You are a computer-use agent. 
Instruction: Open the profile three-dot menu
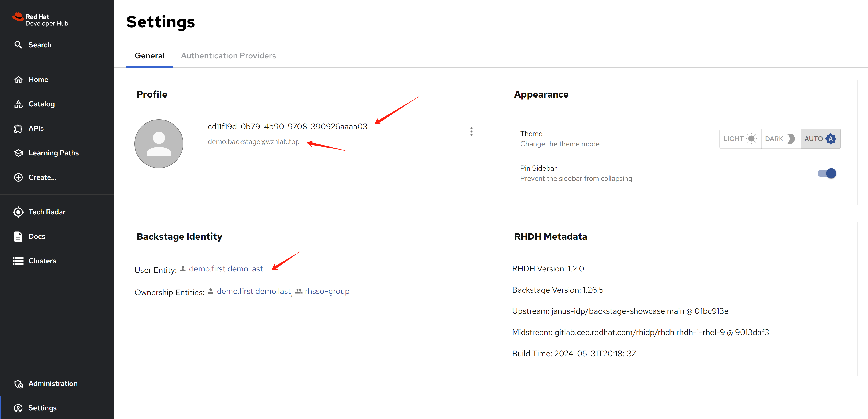(471, 132)
